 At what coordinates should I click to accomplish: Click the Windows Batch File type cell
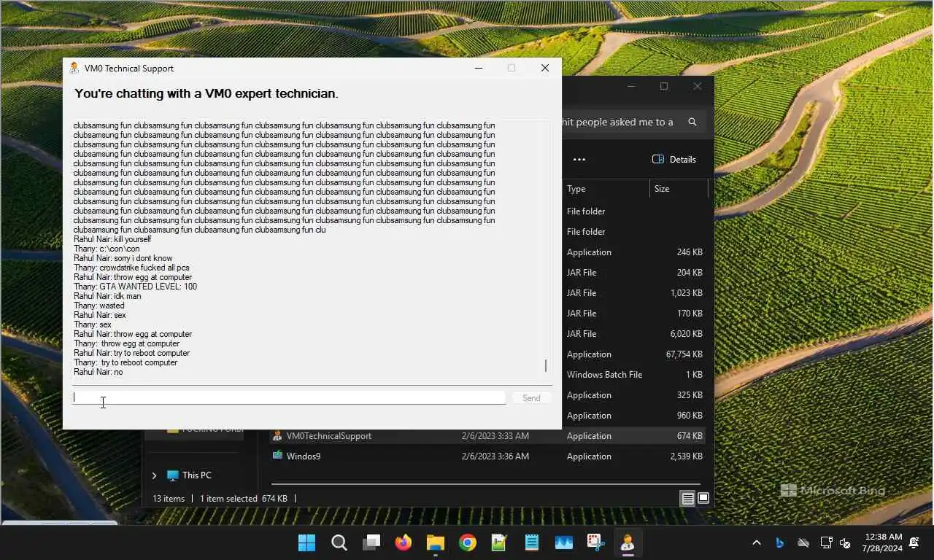[605, 375]
